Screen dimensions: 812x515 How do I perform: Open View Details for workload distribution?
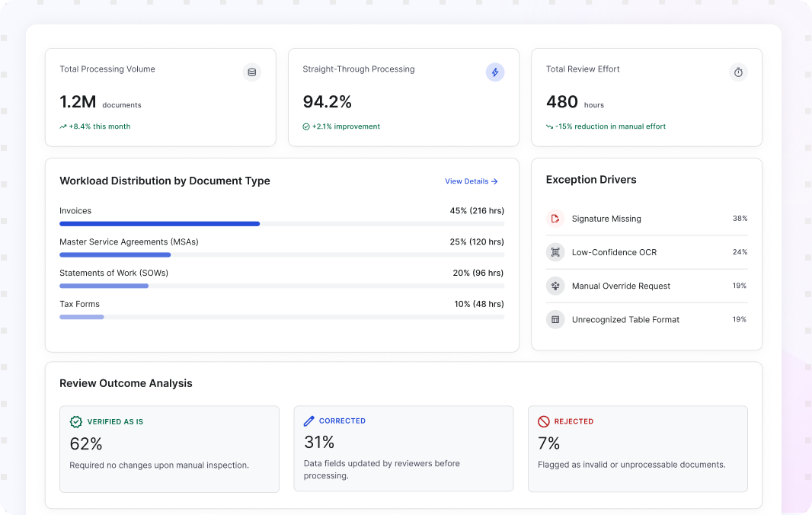[472, 181]
